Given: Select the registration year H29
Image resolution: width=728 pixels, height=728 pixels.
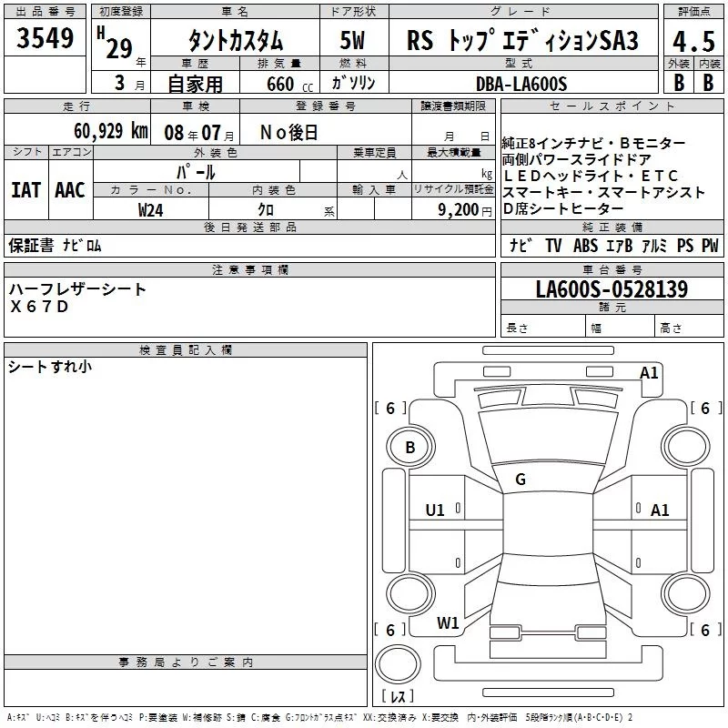Looking at the screenshot, I should (x=115, y=43).
